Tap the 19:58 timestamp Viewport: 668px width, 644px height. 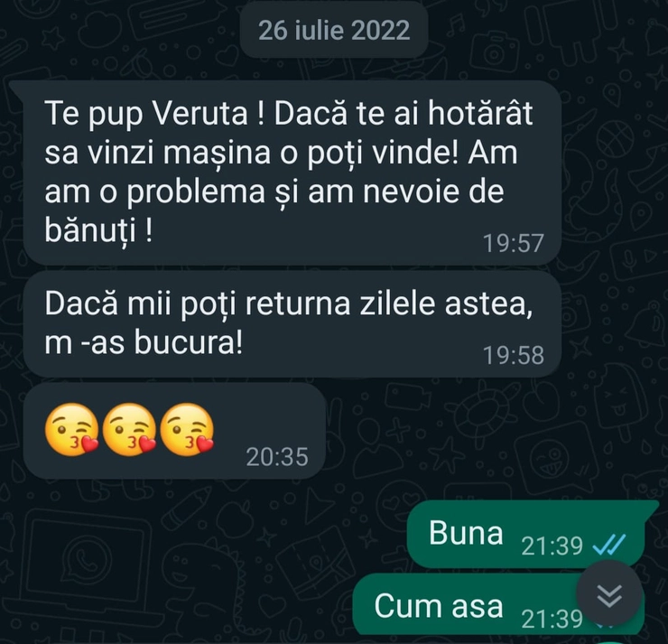(x=514, y=355)
